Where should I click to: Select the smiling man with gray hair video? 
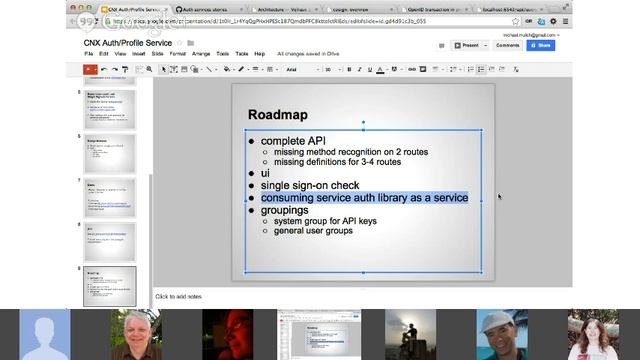click(x=137, y=335)
